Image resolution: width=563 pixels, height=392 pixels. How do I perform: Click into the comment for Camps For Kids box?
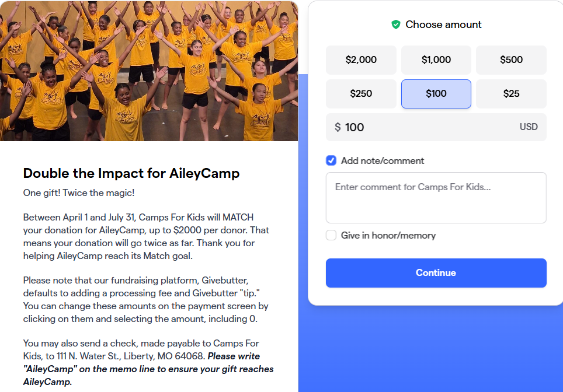pyautogui.click(x=436, y=197)
